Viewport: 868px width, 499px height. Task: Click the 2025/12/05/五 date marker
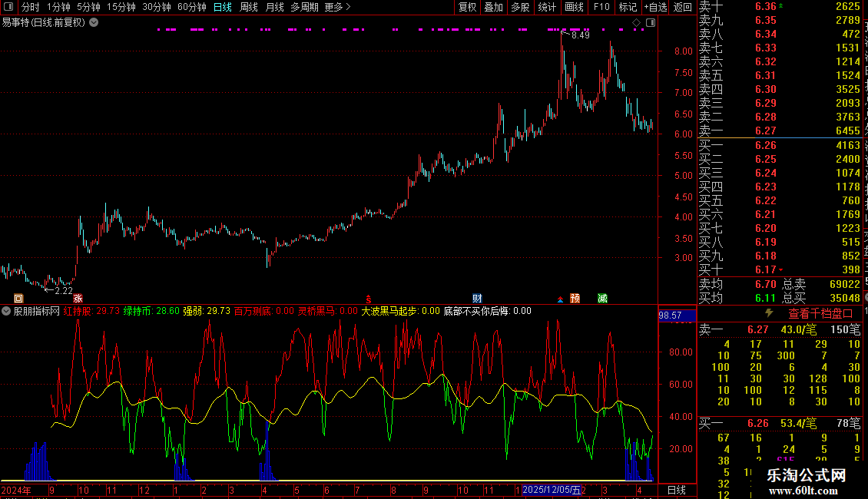tap(552, 490)
